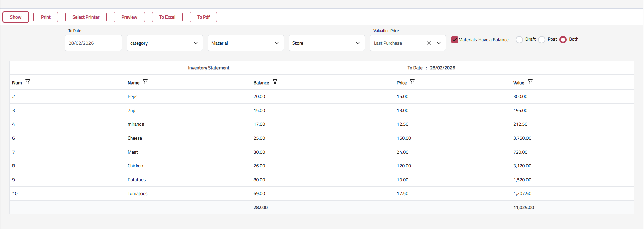644x229 pixels.
Task: Select the Both radio option
Action: pyautogui.click(x=563, y=40)
